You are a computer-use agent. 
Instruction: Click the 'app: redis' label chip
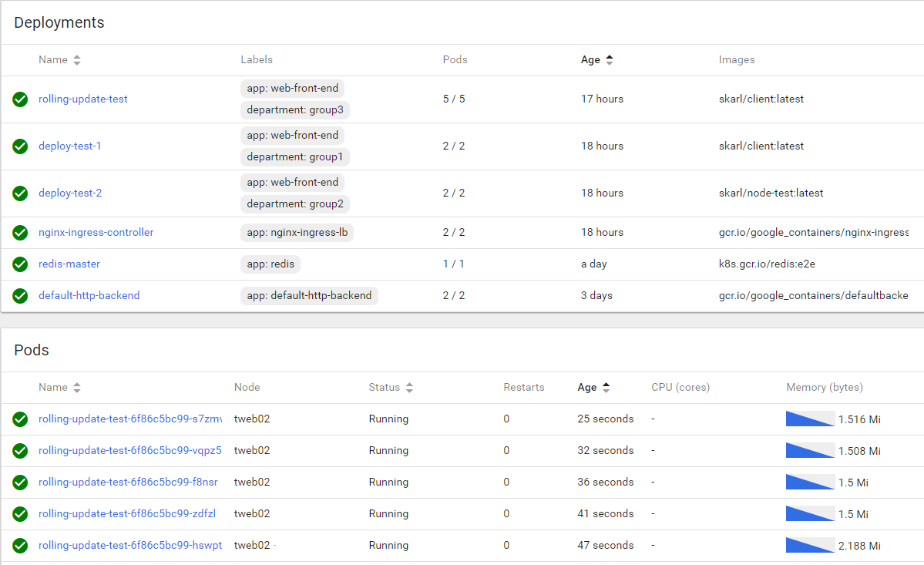pos(270,264)
